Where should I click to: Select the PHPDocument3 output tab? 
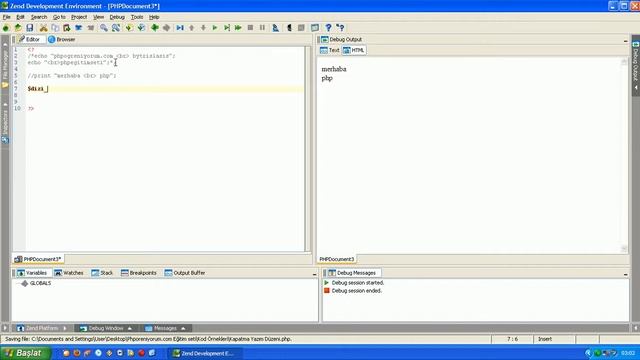coord(337,259)
